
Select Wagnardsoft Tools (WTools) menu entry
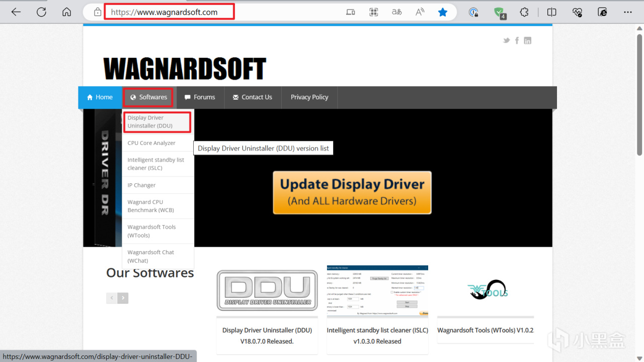point(158,231)
